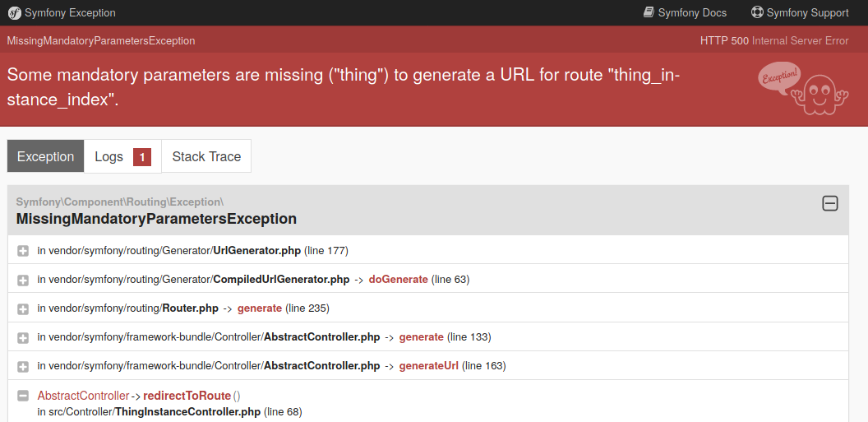Click the Symfony Support lifebuoy icon
This screenshot has height=422, width=868.
[757, 12]
